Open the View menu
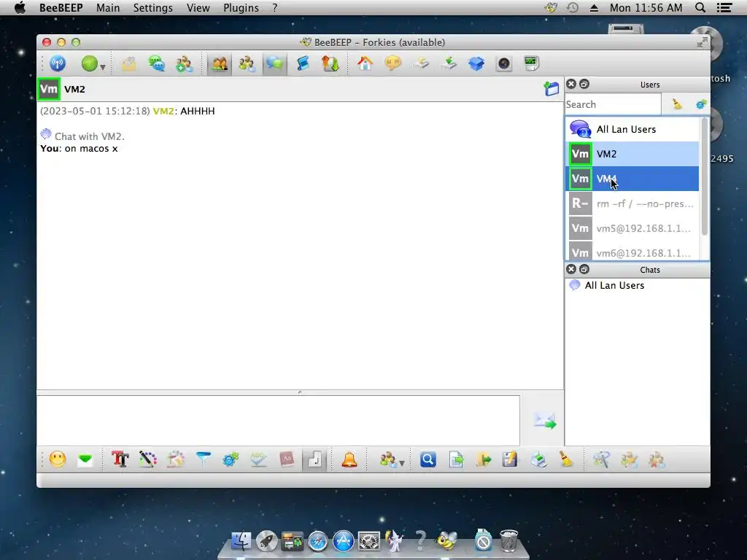The width and height of the screenshot is (747, 560). pyautogui.click(x=198, y=7)
